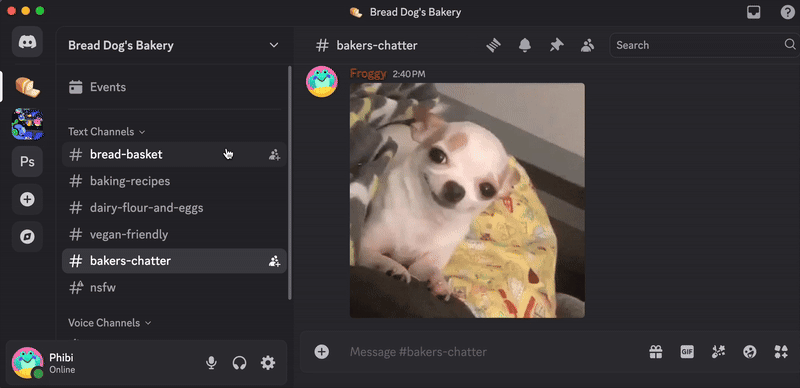Expand the Bread Dog's Bakery server dropdown
Image resolution: width=800 pixels, height=388 pixels.
pyautogui.click(x=274, y=45)
